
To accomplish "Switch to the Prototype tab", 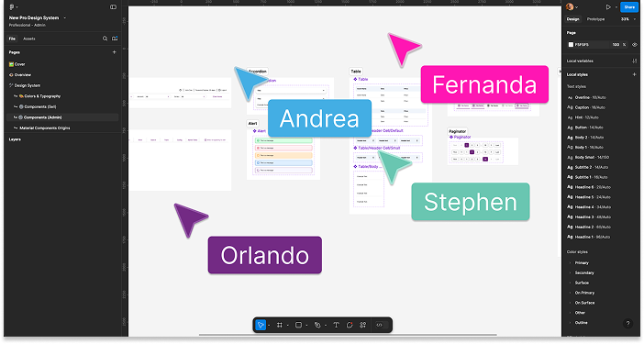I will coord(595,19).
